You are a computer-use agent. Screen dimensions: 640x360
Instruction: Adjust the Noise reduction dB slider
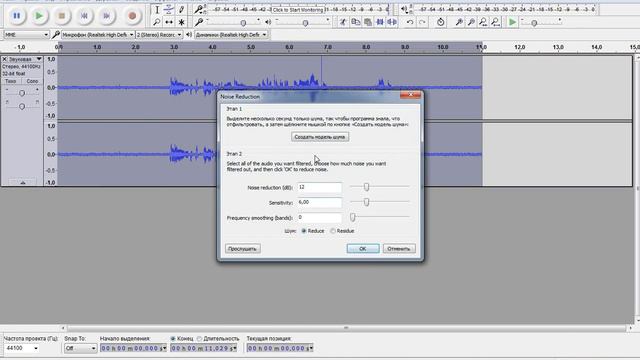366,187
